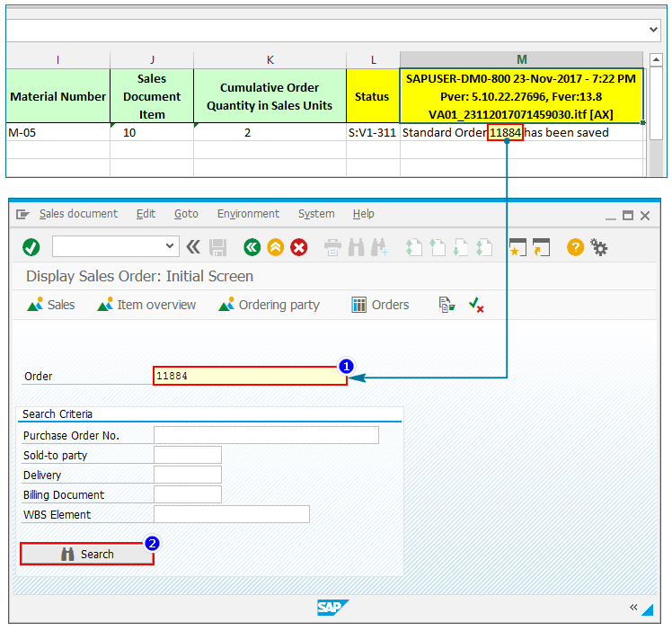Open Help via yellow question mark icon
The height and width of the screenshot is (631, 672).
click(575, 247)
